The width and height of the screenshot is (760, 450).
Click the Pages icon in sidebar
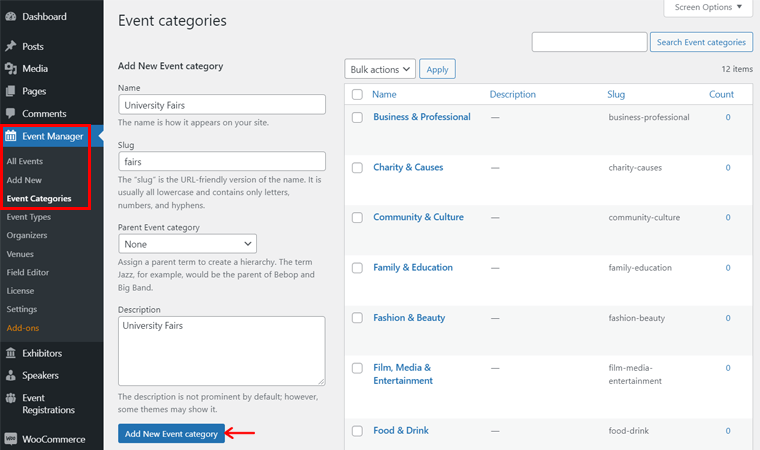coord(11,91)
